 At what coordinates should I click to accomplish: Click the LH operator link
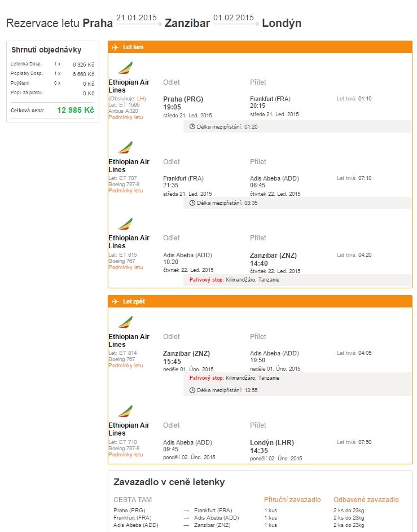point(141,99)
